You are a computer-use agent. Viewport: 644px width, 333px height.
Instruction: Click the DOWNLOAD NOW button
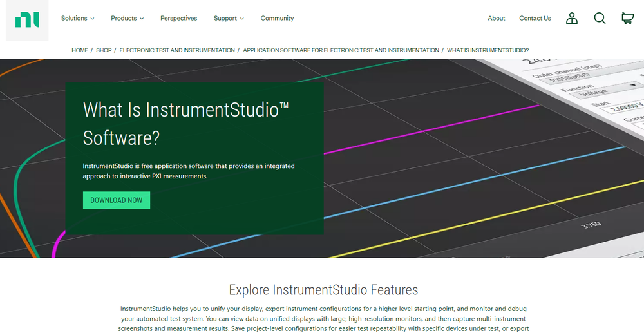tap(116, 200)
